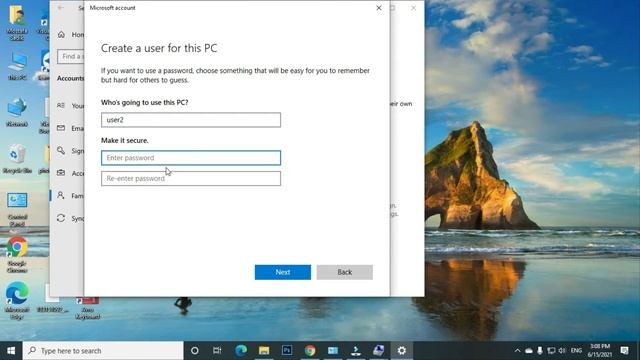
Task: Close the Microsoft account dialog
Action: coord(379,8)
